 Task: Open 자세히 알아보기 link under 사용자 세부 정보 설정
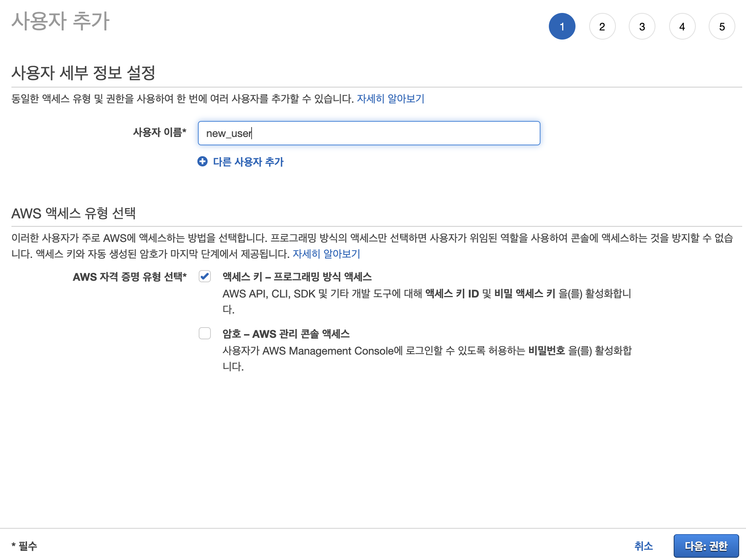[391, 99]
